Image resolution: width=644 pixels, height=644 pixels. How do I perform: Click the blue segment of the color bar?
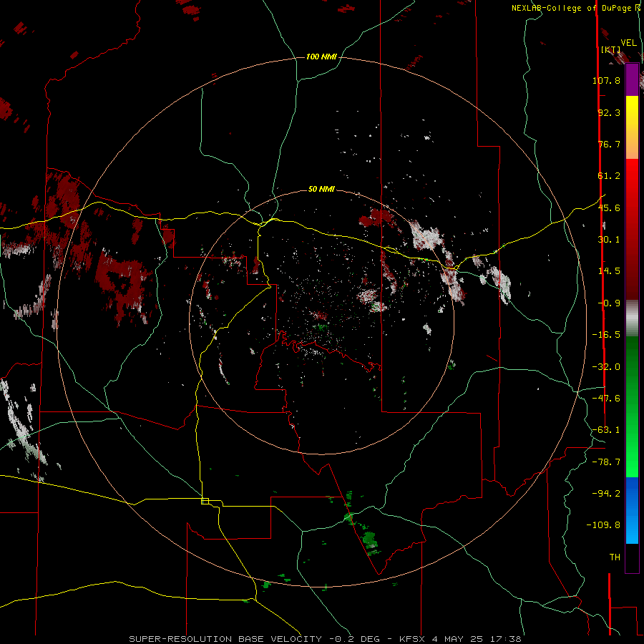(x=632, y=510)
